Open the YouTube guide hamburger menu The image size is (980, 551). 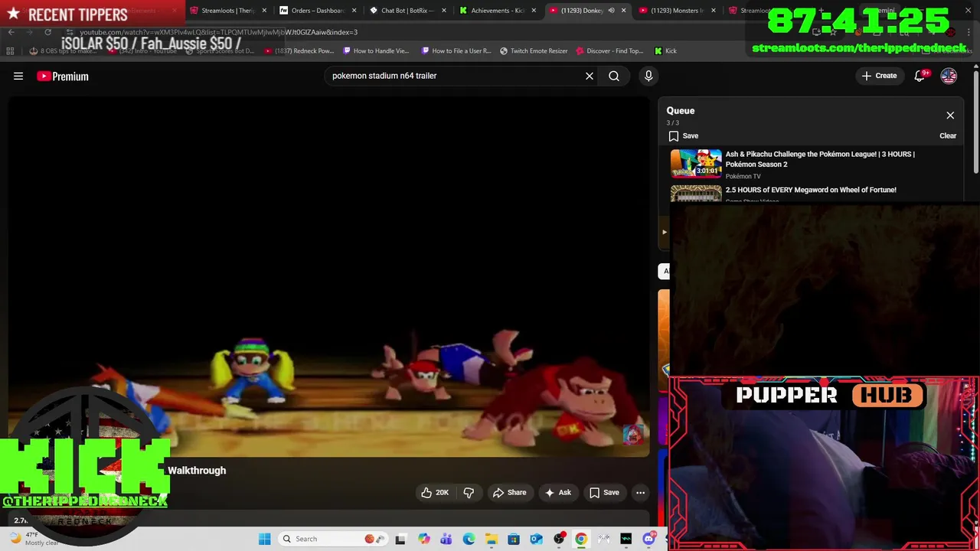(18, 76)
